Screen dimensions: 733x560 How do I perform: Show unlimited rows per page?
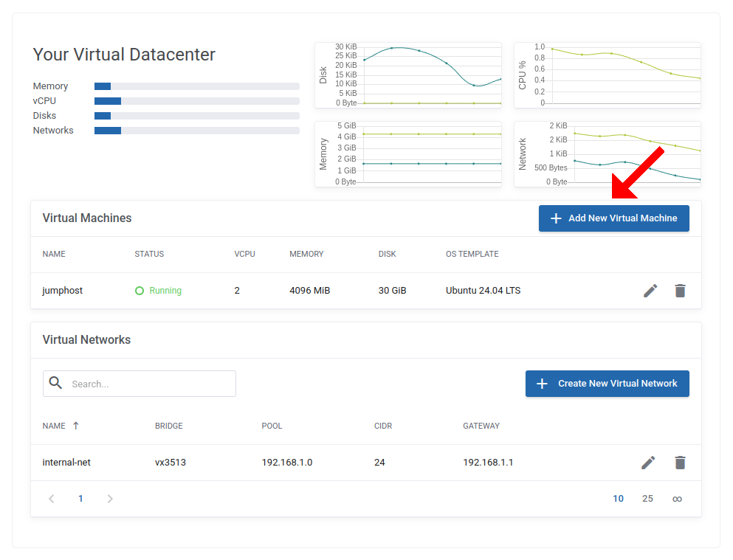[677, 499]
